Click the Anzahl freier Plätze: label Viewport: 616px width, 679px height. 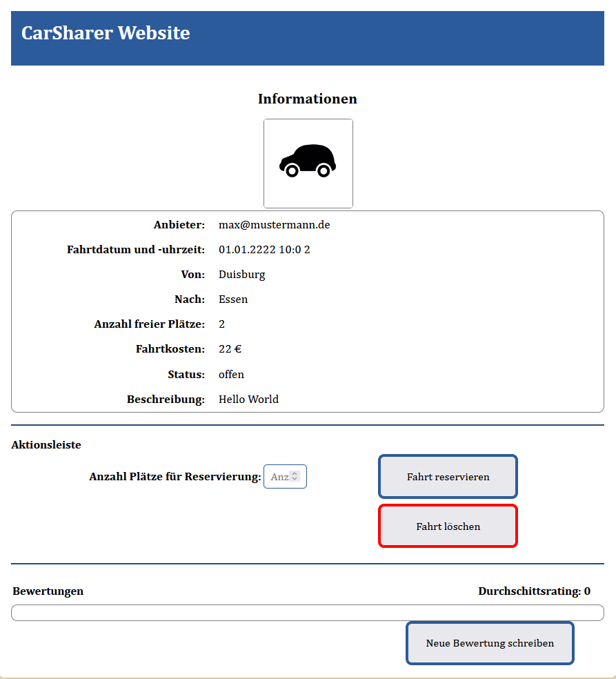(150, 324)
